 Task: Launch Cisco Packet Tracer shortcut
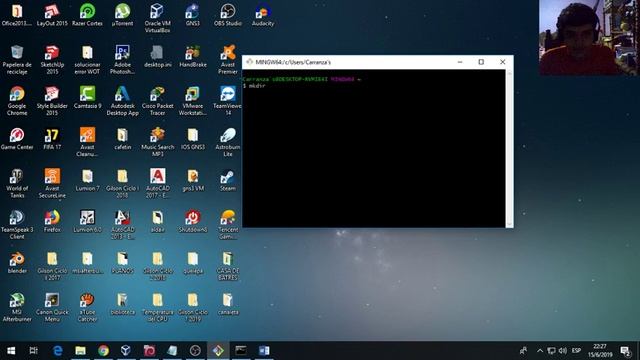point(157,101)
